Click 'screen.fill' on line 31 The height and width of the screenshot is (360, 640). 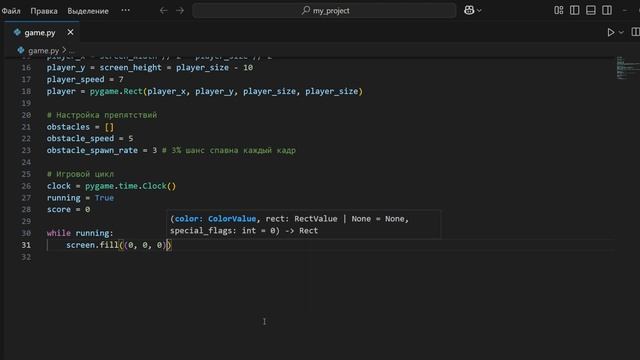click(x=92, y=245)
